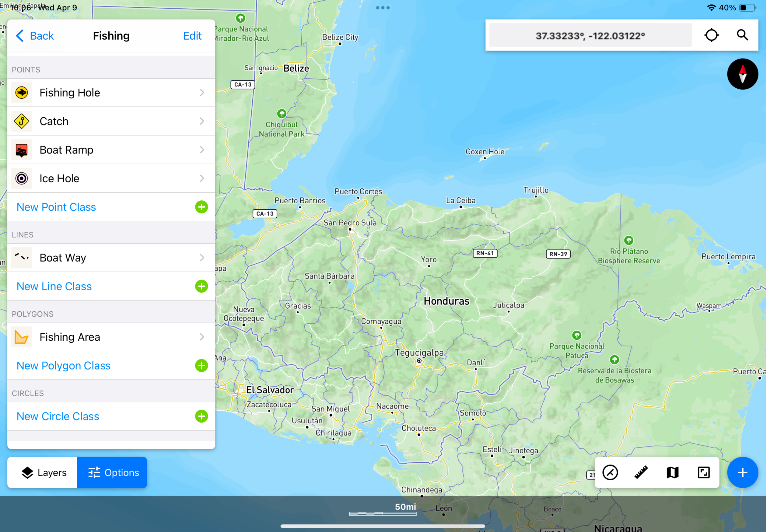The width and height of the screenshot is (766, 532).
Task: Tap the Fishing Area polygon icon
Action: 22,337
